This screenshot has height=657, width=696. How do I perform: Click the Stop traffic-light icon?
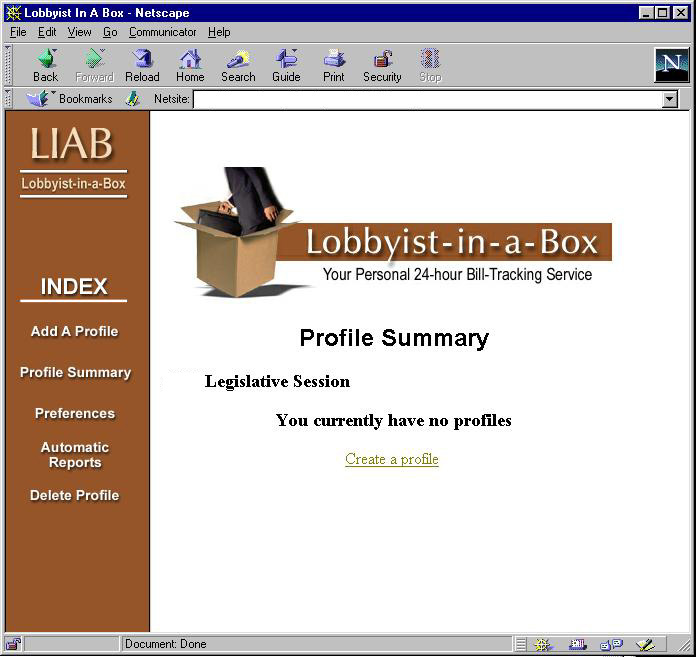(430, 65)
